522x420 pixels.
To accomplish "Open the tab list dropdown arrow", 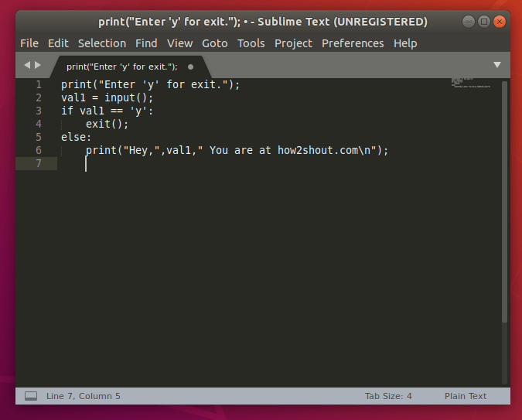I will pos(497,65).
